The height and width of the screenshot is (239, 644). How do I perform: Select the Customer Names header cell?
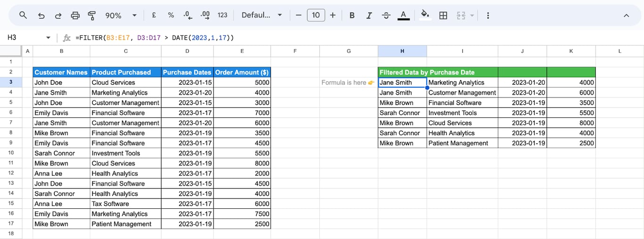tap(61, 72)
